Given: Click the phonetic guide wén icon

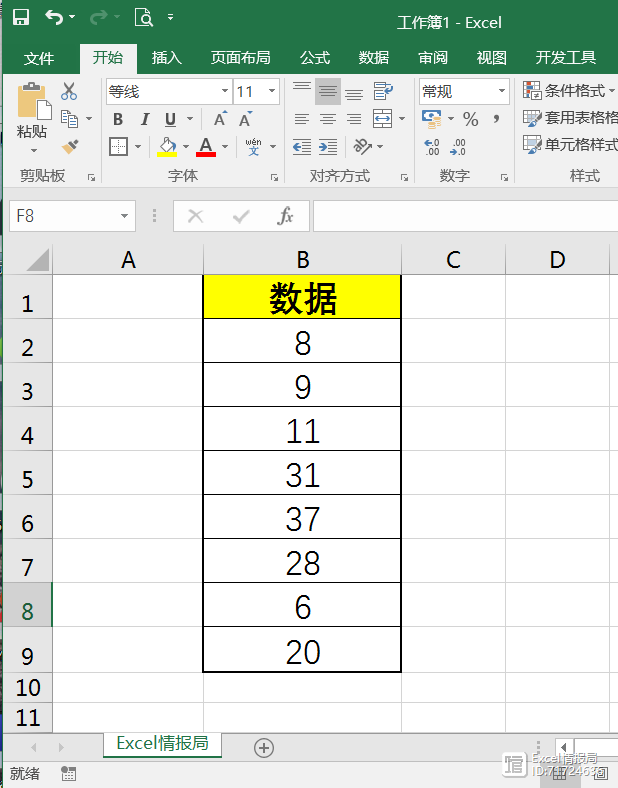Looking at the screenshot, I should [253, 147].
